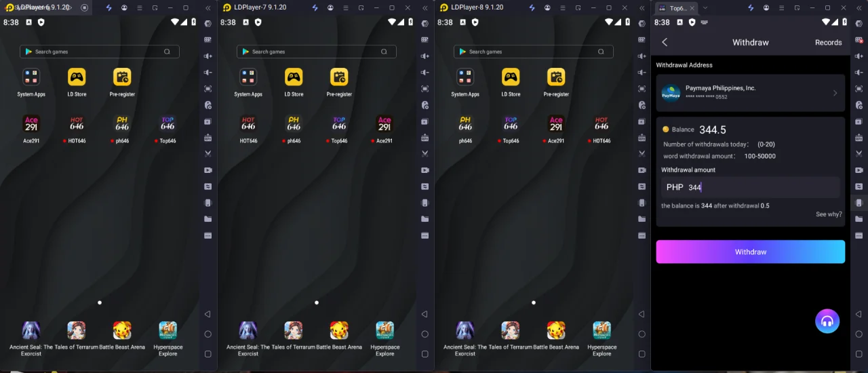Focus the PHP withdrawal amount field
The image size is (868, 373).
click(x=750, y=187)
